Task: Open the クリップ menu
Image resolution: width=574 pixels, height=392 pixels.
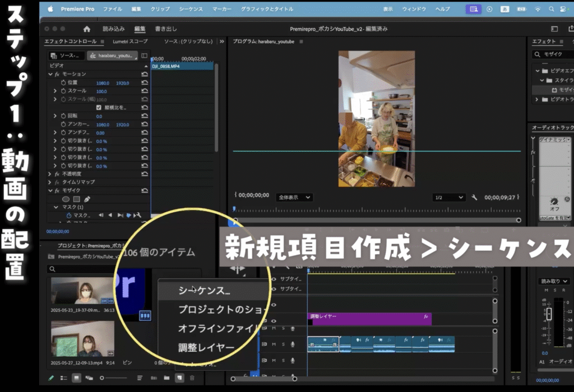Action: click(160, 9)
